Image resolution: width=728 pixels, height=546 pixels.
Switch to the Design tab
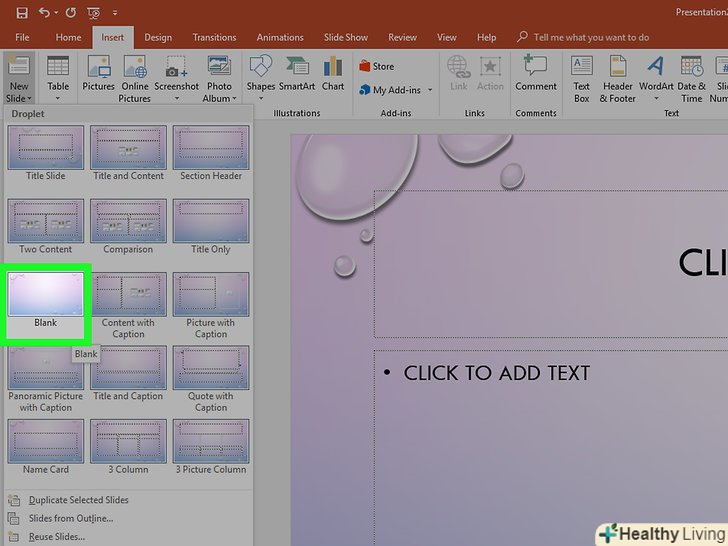point(158,38)
